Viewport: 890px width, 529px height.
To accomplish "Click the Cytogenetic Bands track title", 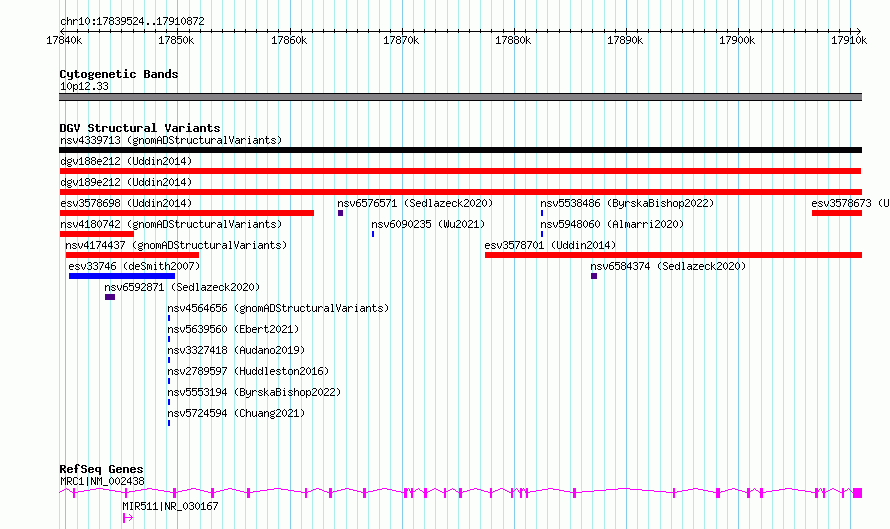I will coord(119,74).
